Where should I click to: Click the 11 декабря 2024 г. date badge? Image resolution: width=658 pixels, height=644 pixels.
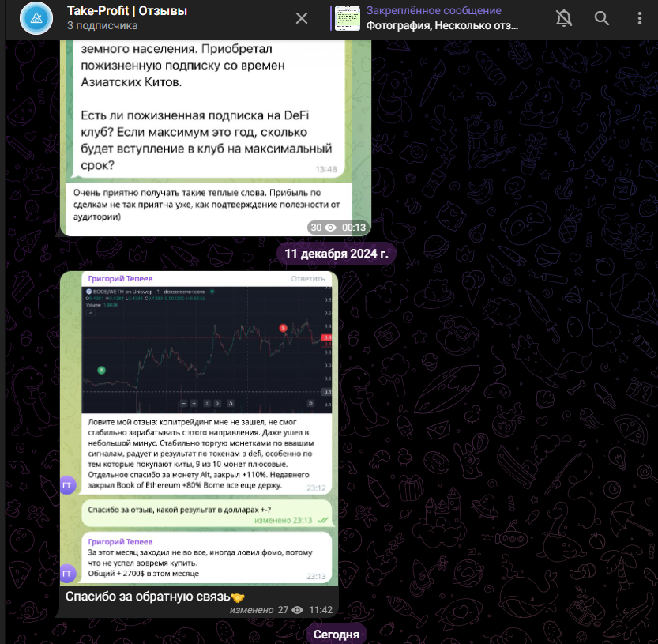point(337,254)
